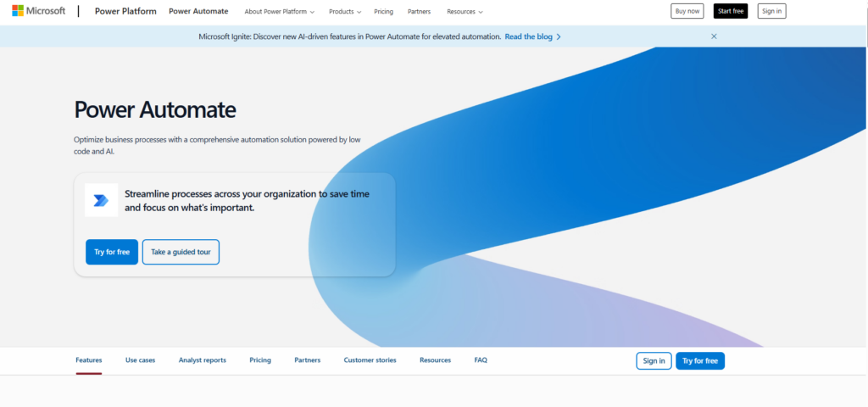The height and width of the screenshot is (407, 868).
Task: Select the FAQ tab
Action: pos(481,360)
